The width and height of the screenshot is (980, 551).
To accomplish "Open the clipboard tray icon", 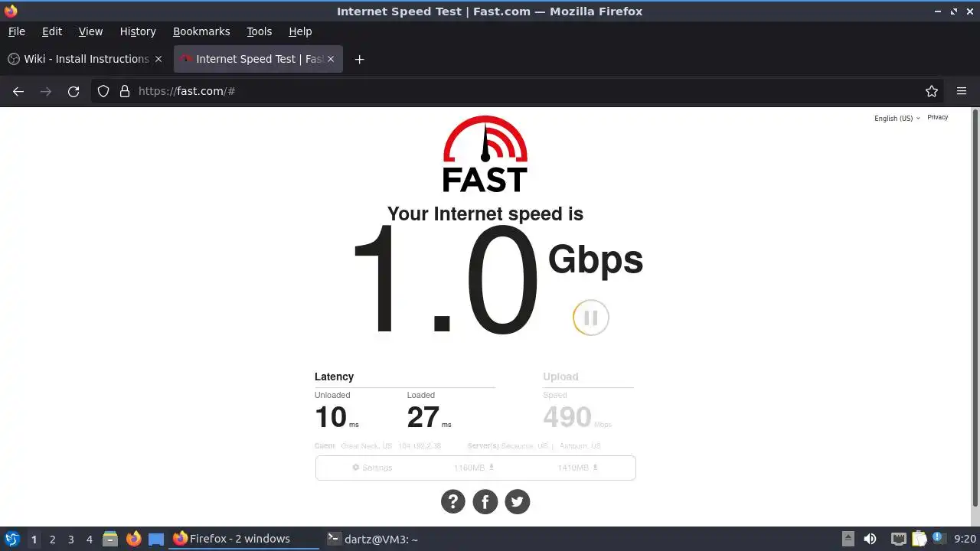I will click(919, 539).
